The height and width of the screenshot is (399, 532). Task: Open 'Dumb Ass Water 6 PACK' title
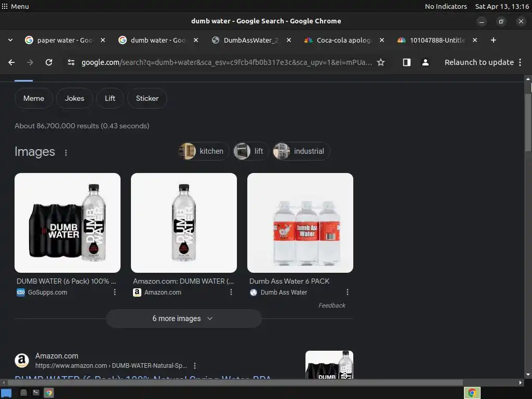(x=289, y=281)
